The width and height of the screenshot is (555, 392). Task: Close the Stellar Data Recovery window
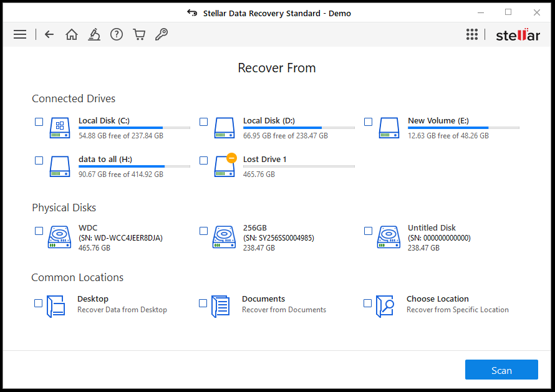pos(536,12)
